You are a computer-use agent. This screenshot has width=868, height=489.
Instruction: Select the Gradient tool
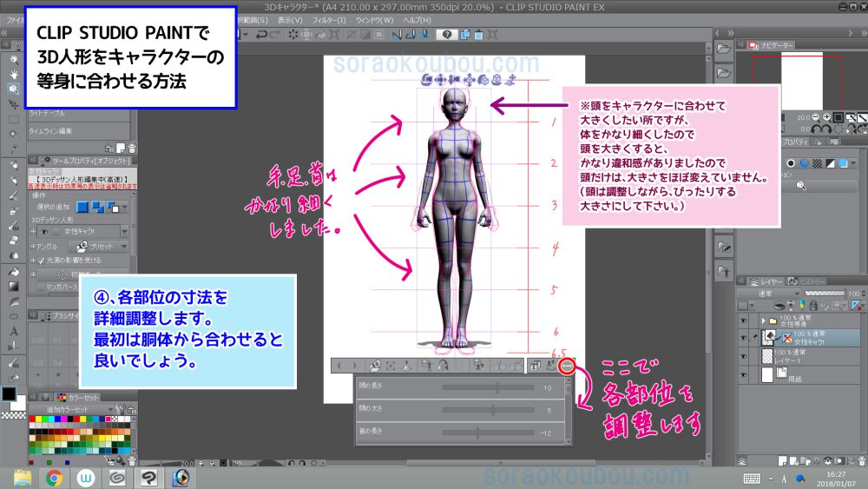(x=14, y=287)
